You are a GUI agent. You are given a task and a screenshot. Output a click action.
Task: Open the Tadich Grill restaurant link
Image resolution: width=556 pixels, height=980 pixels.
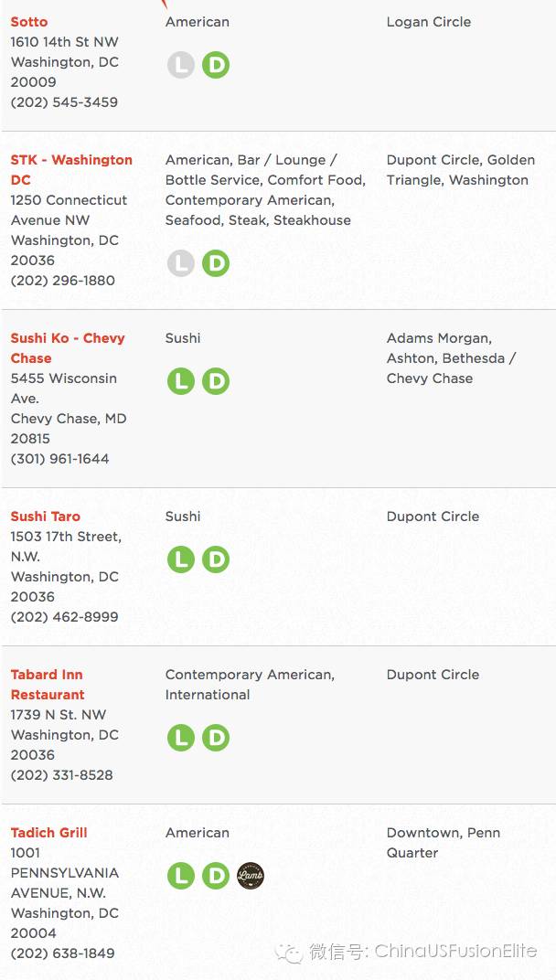(48, 833)
